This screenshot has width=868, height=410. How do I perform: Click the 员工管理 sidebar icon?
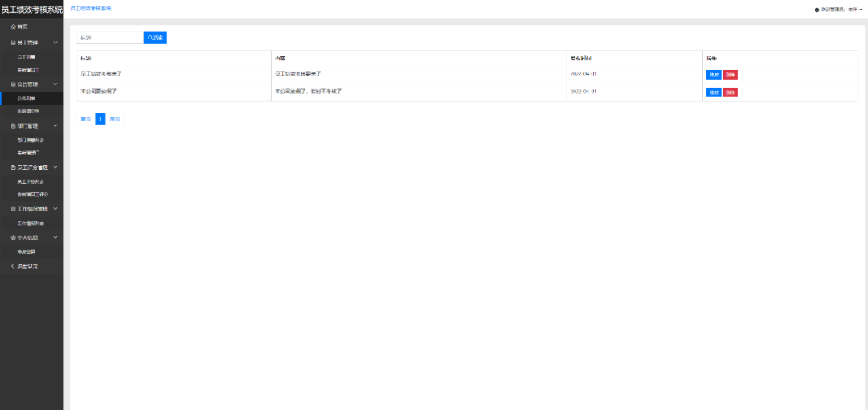pos(13,42)
